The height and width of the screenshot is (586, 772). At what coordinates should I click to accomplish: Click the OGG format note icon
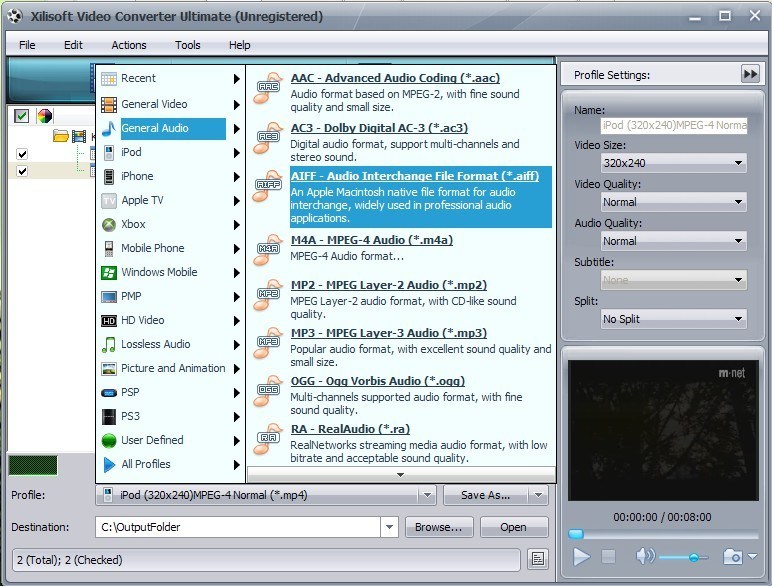click(x=268, y=391)
